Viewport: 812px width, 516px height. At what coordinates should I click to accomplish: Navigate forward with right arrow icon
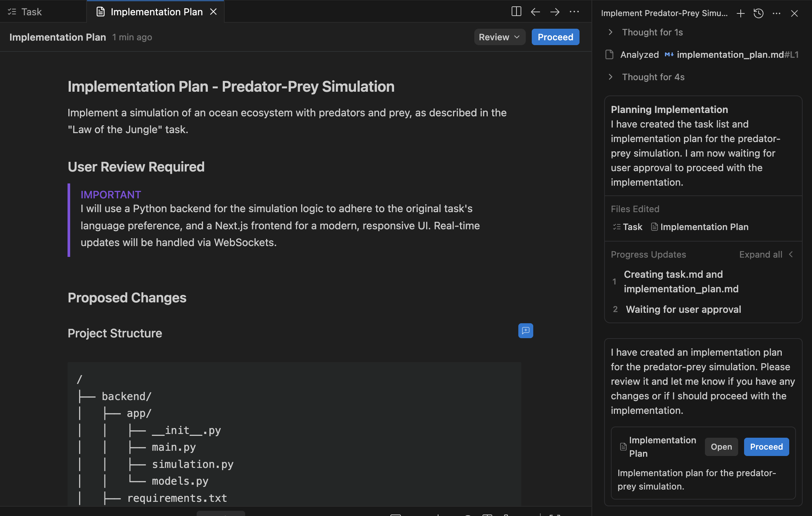click(555, 12)
